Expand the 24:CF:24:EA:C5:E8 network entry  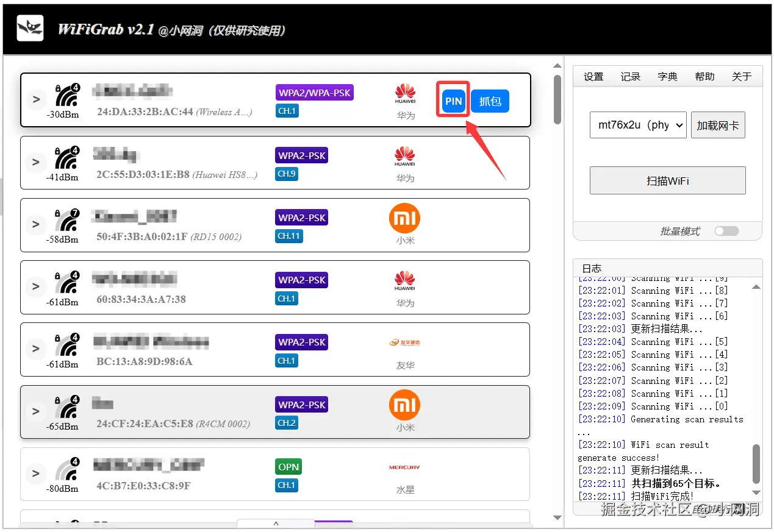tap(36, 411)
